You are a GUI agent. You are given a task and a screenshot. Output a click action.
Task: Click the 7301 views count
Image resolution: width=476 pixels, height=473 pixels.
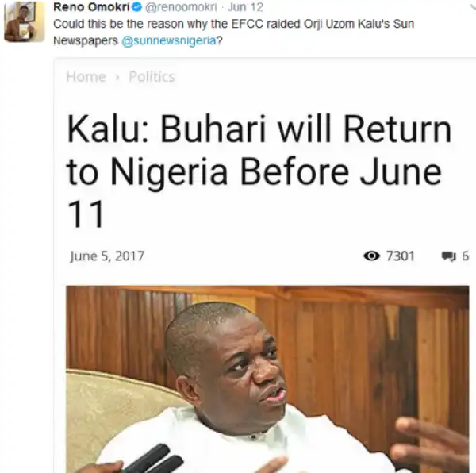(x=401, y=256)
